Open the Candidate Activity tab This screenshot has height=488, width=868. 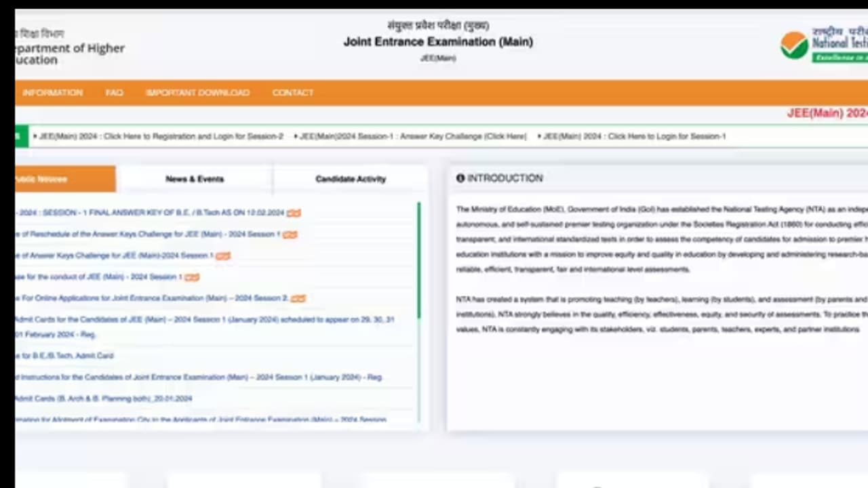[x=351, y=179]
